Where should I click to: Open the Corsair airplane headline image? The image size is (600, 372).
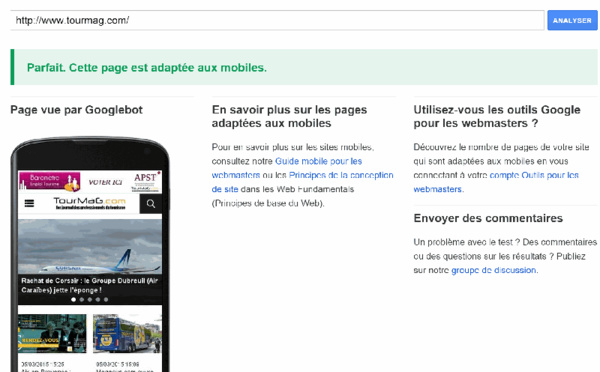(90, 246)
